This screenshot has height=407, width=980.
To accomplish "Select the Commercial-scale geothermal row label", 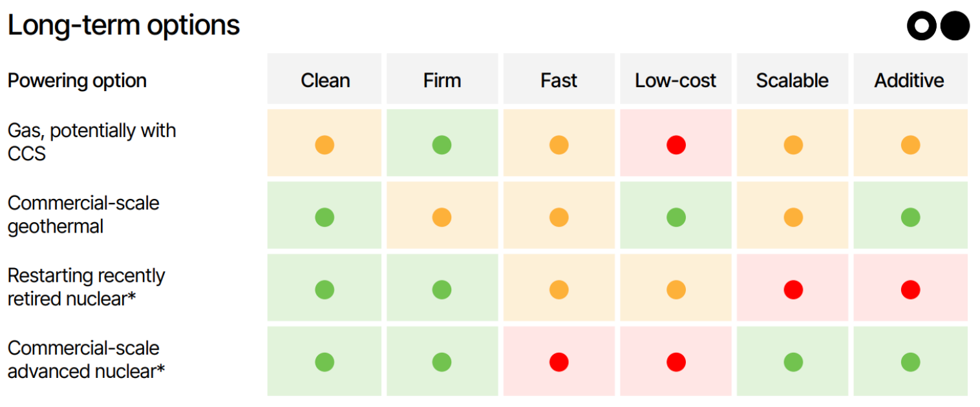I will coord(83,214).
